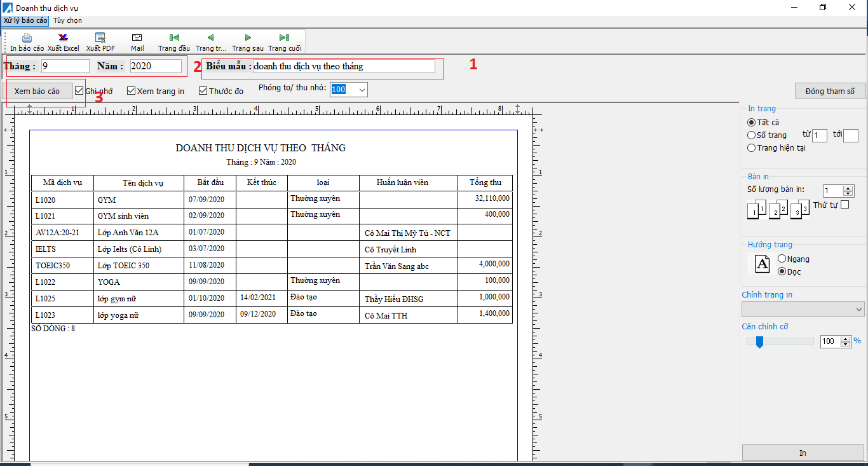Click the tới page number field

pos(851,135)
